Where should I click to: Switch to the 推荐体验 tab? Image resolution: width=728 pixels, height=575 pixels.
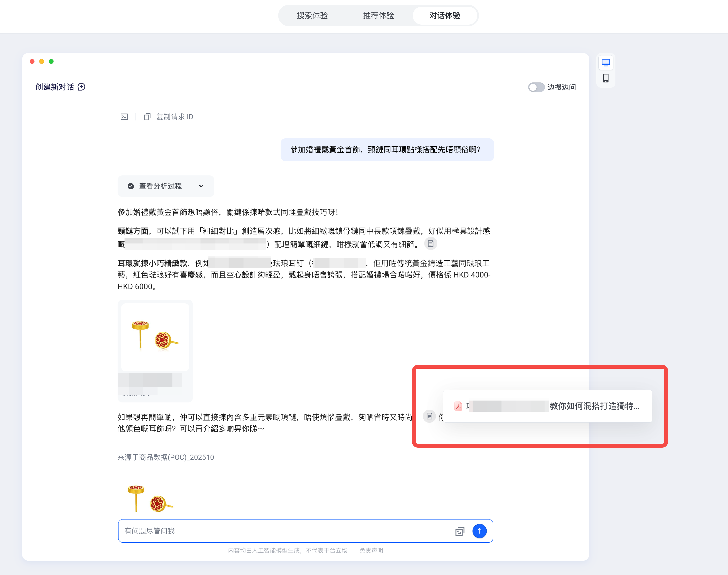379,16
